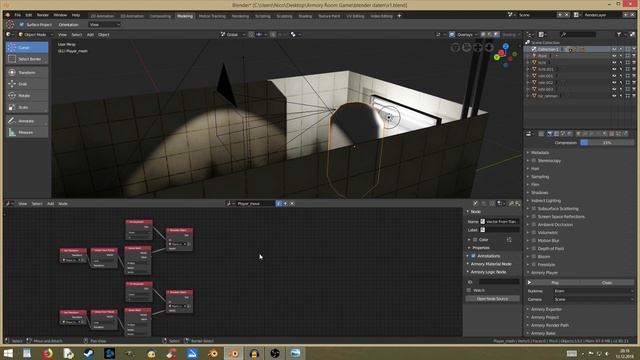Image resolution: width=640 pixels, height=360 pixels.
Task: Choose the Rotate tool
Action: pos(27,96)
